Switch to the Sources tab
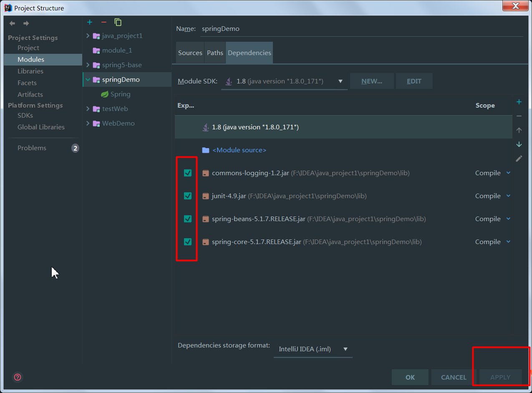 (x=190, y=53)
